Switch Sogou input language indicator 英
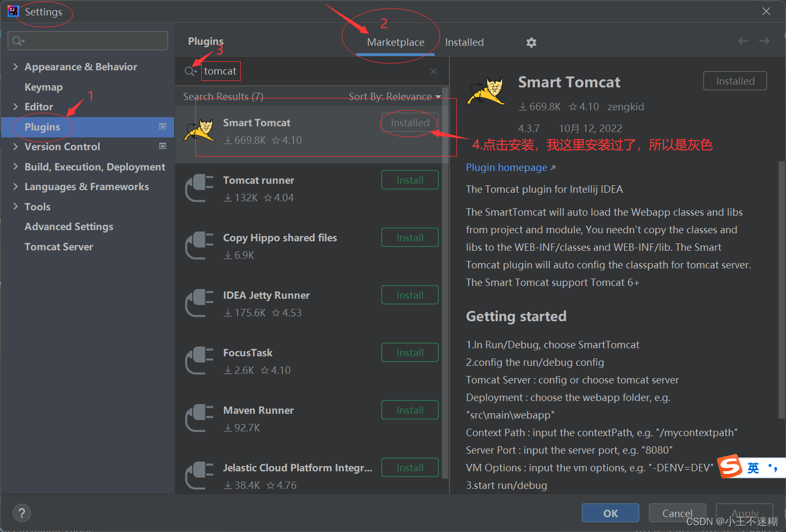The width and height of the screenshot is (786, 532). [753, 468]
